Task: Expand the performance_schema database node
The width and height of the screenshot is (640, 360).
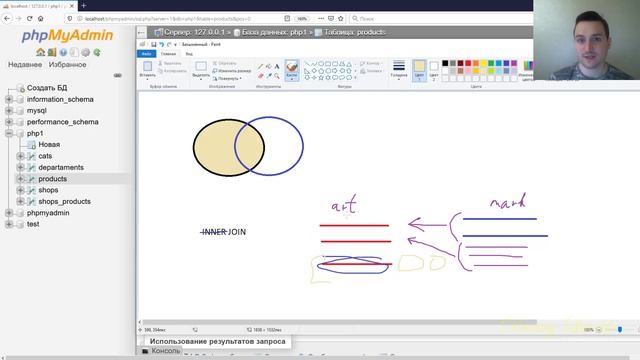Action: pyautogui.click(x=9, y=122)
